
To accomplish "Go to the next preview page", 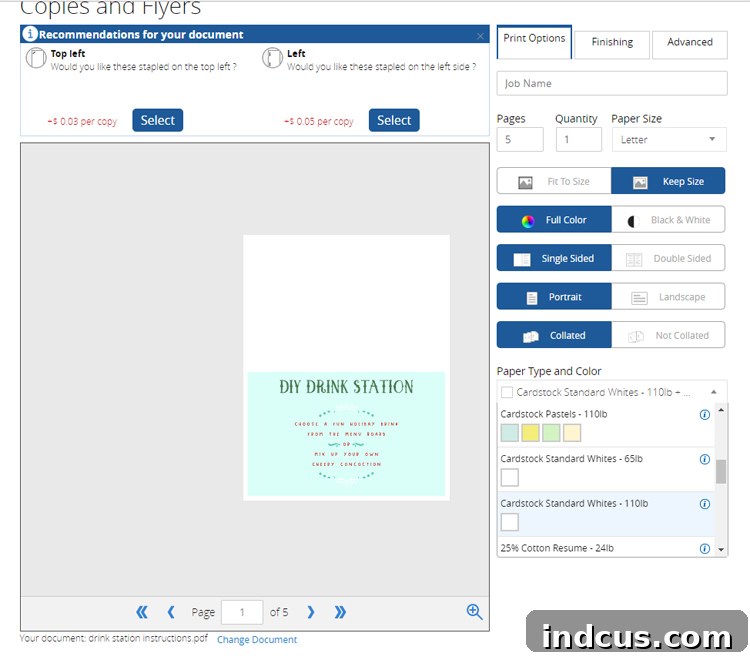I will [311, 612].
